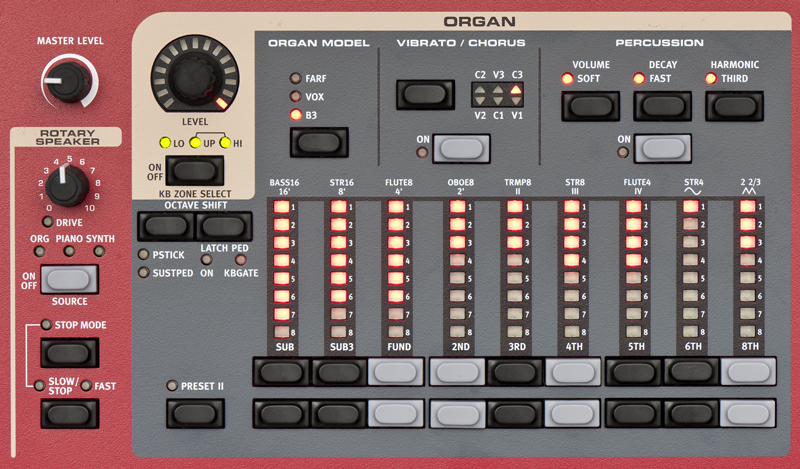Click the SYNTH source LED
The width and height of the screenshot is (800, 469).
tap(99, 251)
